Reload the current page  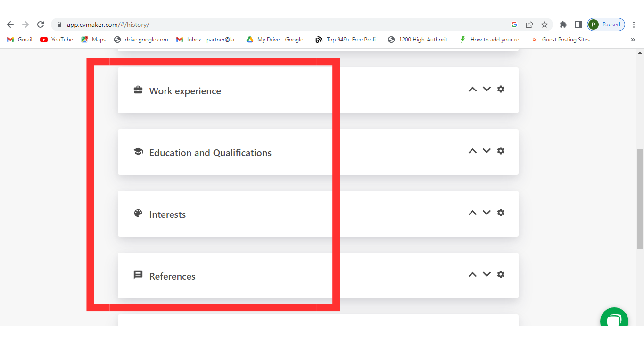(41, 25)
